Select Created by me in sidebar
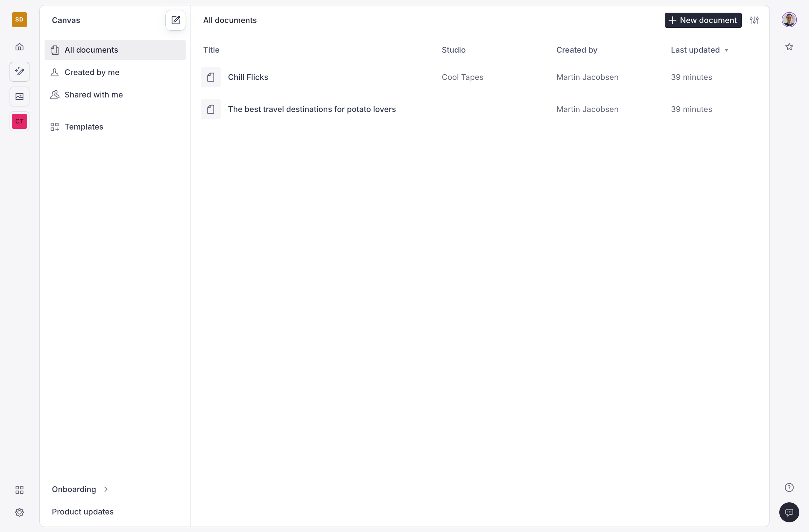Image resolution: width=809 pixels, height=532 pixels. (92, 72)
